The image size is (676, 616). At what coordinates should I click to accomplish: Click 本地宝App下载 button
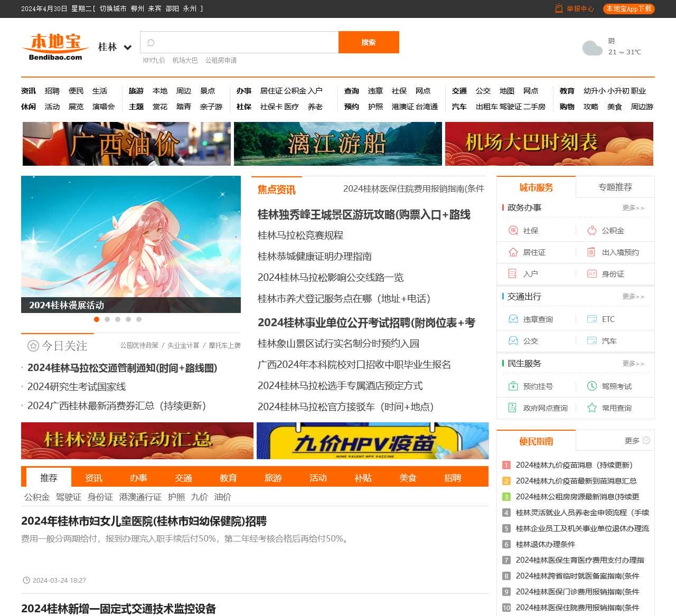tap(628, 9)
